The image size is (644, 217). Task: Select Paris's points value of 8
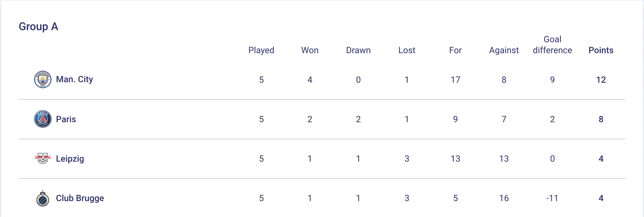(601, 119)
